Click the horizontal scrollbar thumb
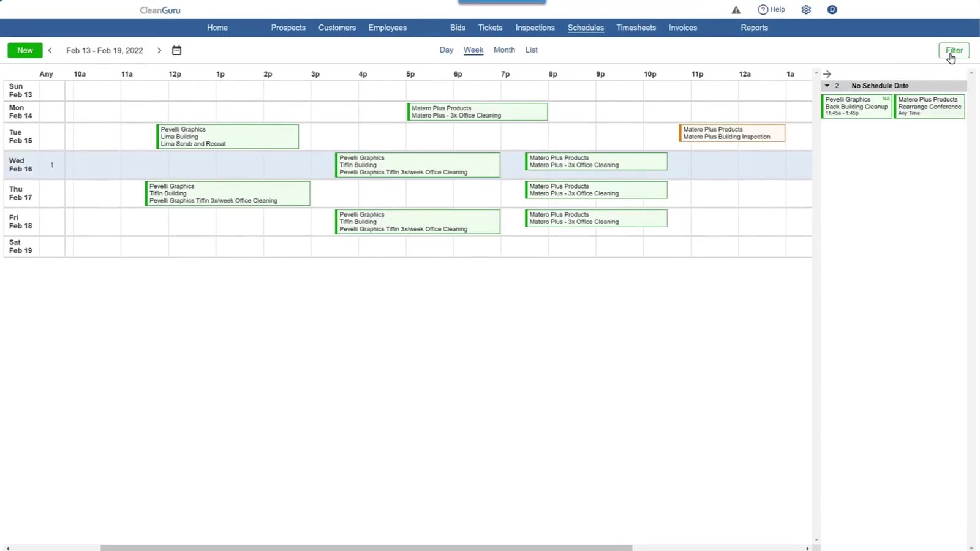This screenshot has height=551, width=980. click(x=366, y=548)
